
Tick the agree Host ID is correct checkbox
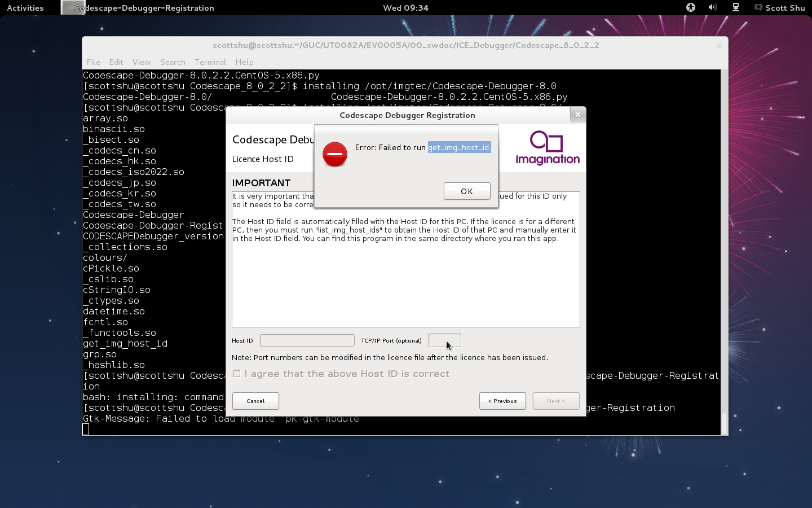237,374
